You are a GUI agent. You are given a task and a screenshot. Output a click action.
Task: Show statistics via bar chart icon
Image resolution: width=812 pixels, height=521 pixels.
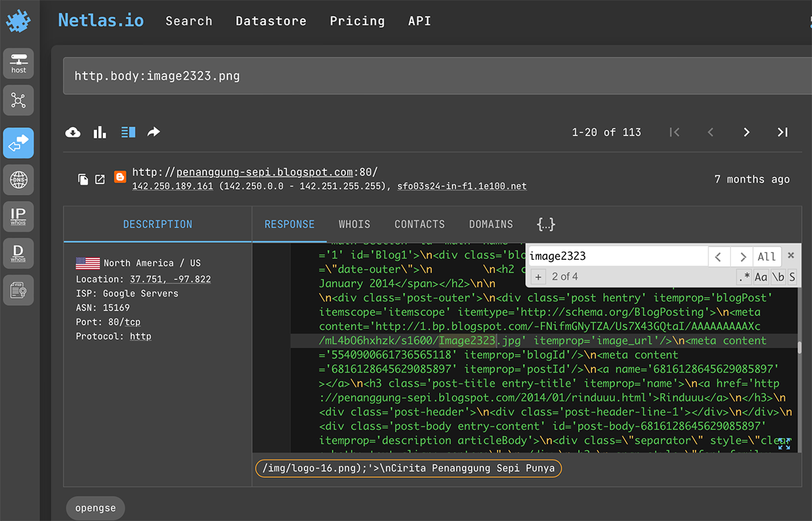[x=100, y=132]
